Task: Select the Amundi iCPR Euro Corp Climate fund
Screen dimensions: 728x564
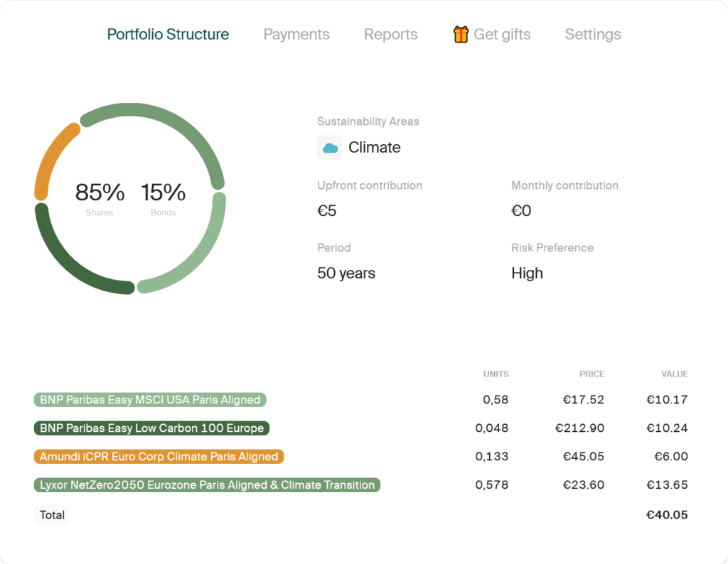Action: [x=159, y=457]
